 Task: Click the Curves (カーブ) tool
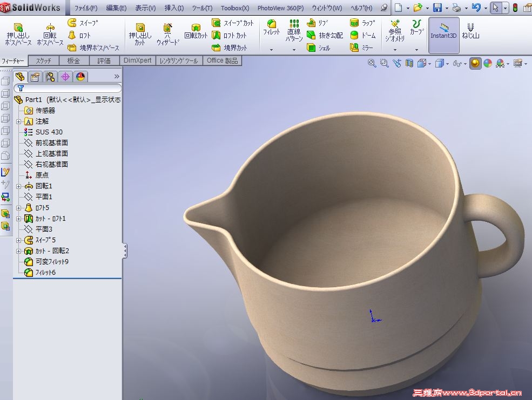point(416,28)
